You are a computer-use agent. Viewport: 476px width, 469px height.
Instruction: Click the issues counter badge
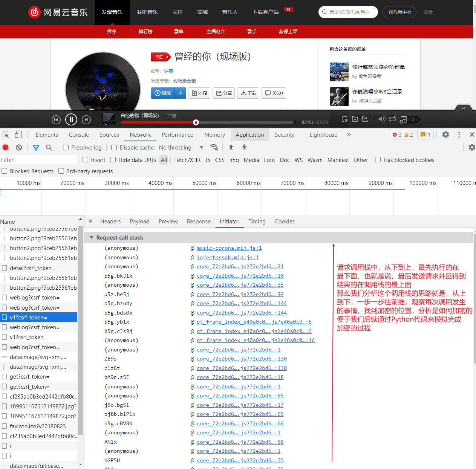(x=425, y=134)
